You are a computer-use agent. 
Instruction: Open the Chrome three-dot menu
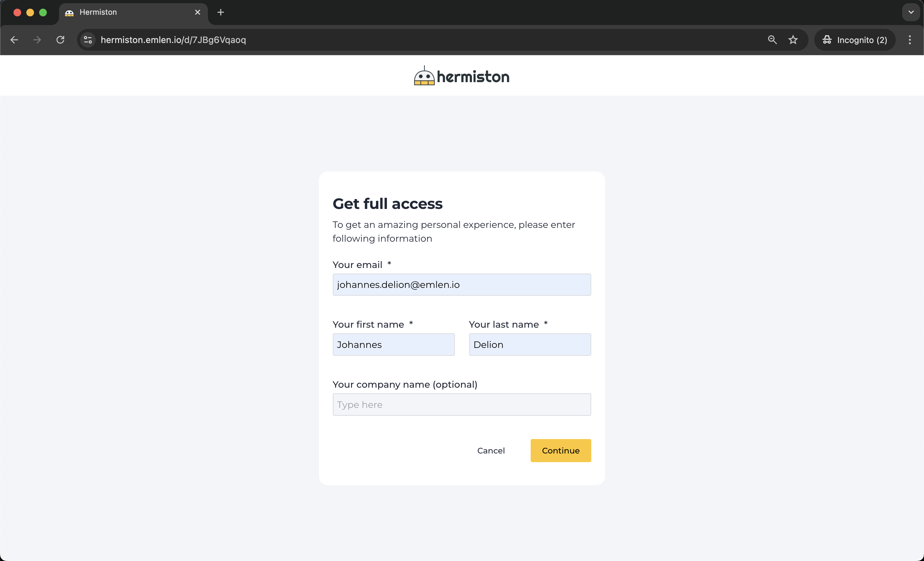[909, 40]
